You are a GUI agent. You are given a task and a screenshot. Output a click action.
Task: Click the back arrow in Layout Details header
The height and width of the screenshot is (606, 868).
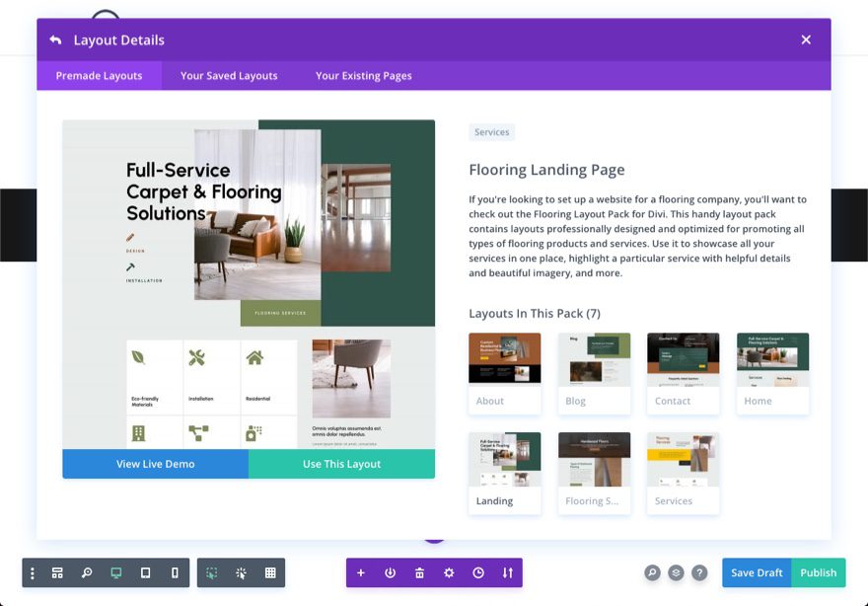[x=54, y=39]
